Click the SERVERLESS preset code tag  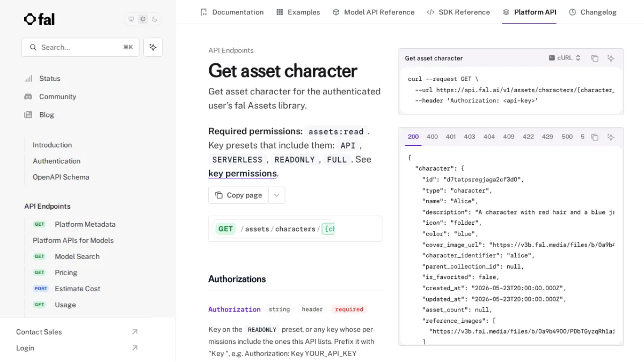237,160
